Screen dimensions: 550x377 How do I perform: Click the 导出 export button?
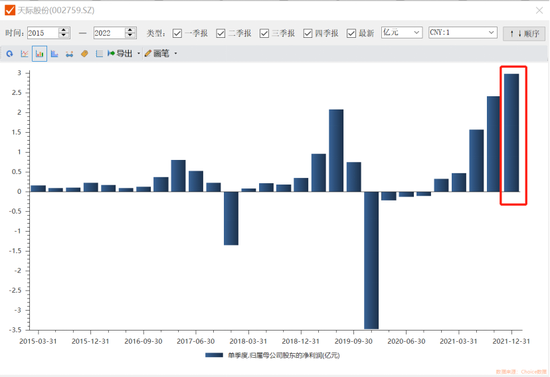(120, 53)
